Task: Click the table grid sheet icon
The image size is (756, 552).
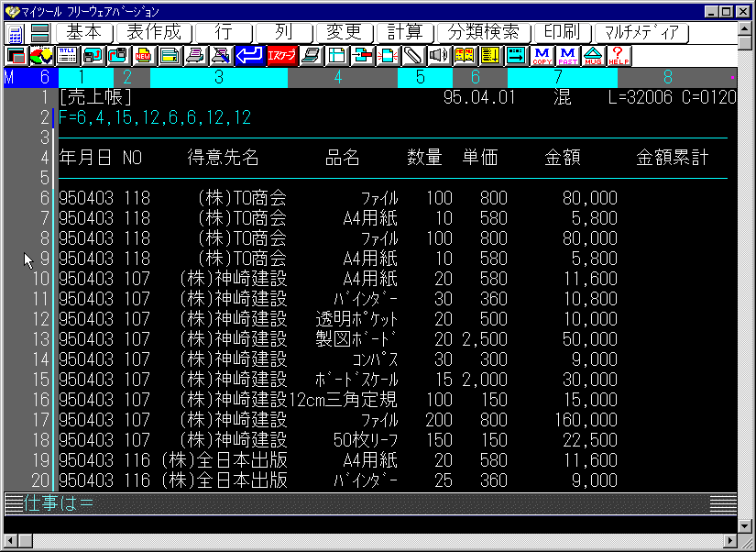Action: (337, 56)
